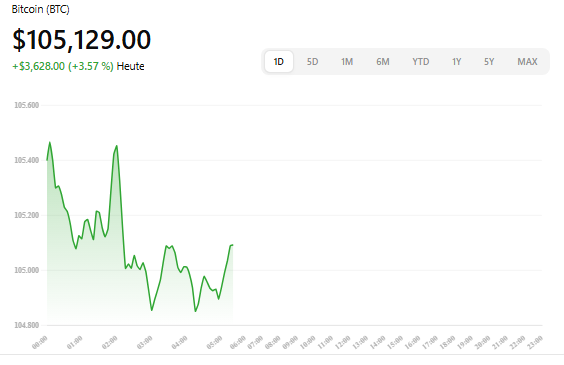Click the 05:00 time axis label
The image size is (564, 365).
click(214, 342)
